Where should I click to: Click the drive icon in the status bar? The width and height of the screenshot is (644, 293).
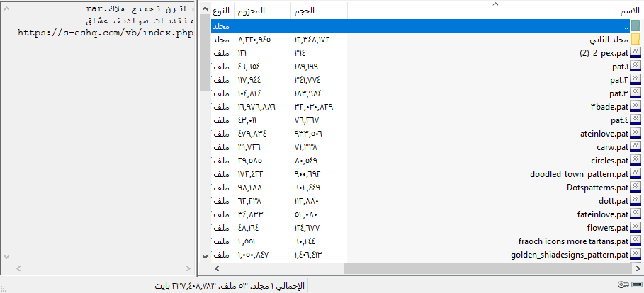tap(638, 285)
